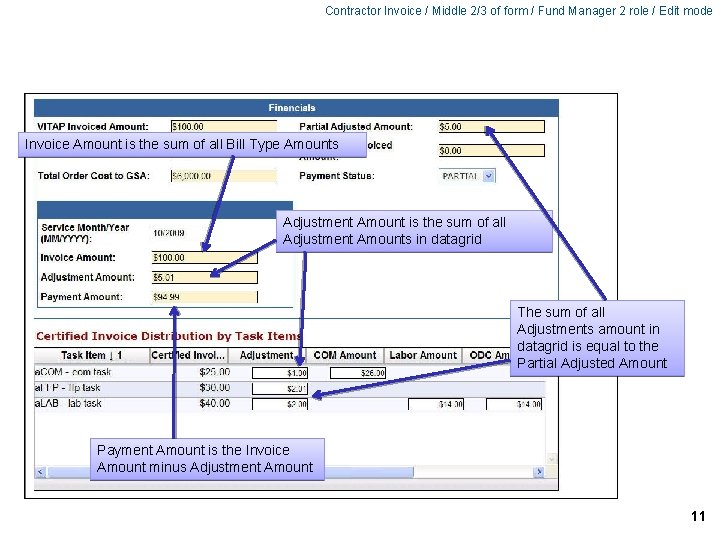720x540 pixels.
Task: Click the Payment Amount field showing $94.99
Action: click(x=205, y=297)
